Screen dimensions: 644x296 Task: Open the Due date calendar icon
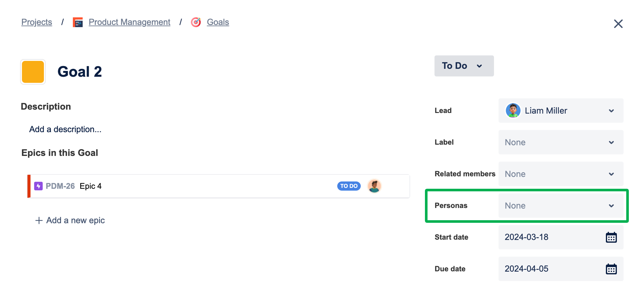pyautogui.click(x=611, y=269)
